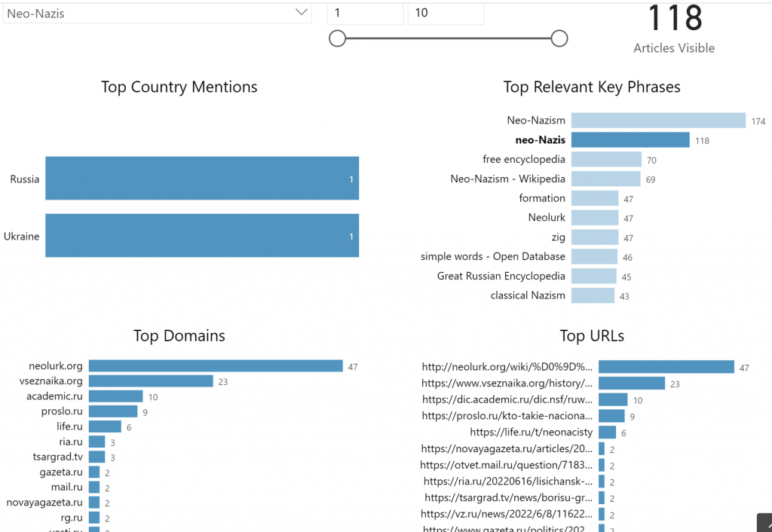
Task: Select the tsargrad.tv domain bar
Action: click(96, 457)
